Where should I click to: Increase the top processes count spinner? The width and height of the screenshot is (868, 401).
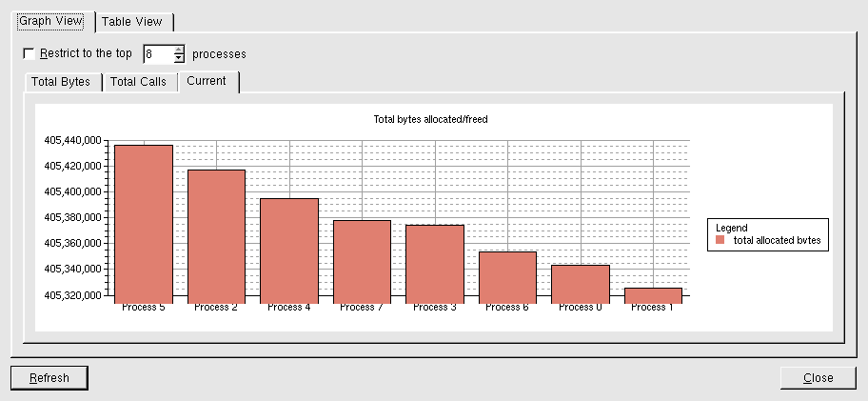point(179,50)
